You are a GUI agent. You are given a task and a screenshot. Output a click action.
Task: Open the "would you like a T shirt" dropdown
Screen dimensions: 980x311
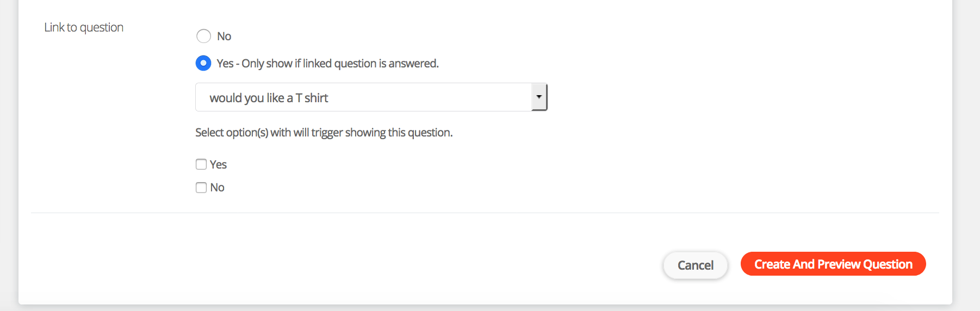click(x=363, y=97)
